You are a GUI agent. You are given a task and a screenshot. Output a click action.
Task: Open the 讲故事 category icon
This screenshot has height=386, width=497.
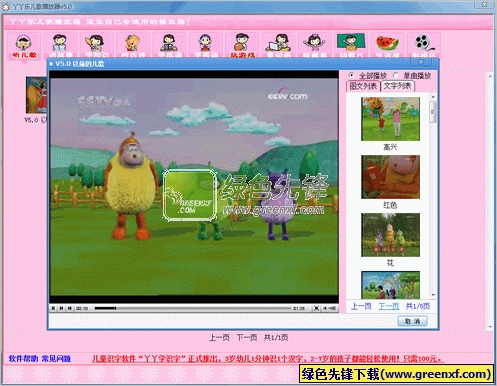pyautogui.click(x=60, y=46)
